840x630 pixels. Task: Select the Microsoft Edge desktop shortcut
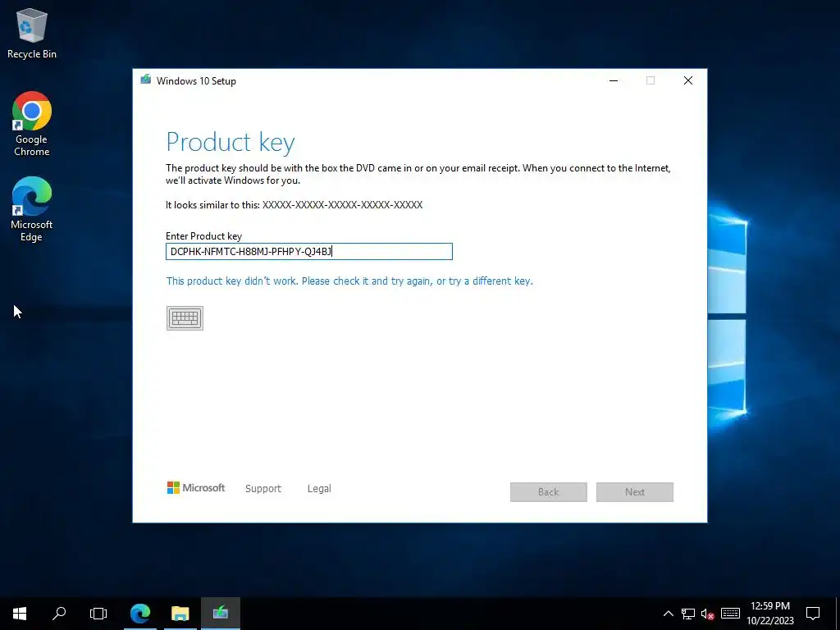[x=32, y=209]
